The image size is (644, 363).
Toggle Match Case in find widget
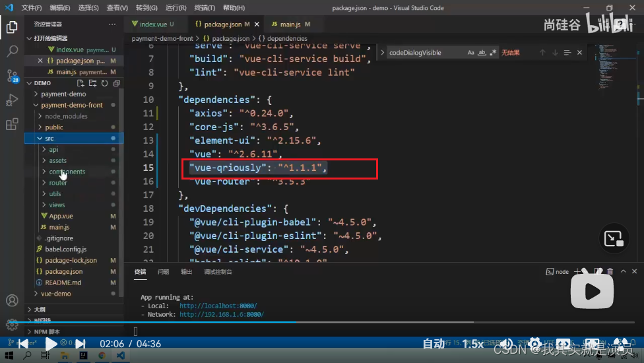coord(470,53)
